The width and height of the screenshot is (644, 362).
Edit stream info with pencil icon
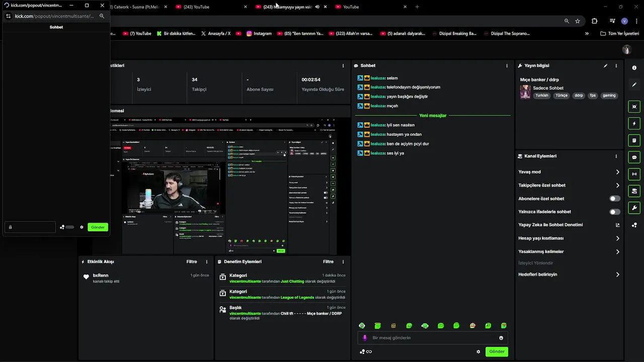[605, 66]
